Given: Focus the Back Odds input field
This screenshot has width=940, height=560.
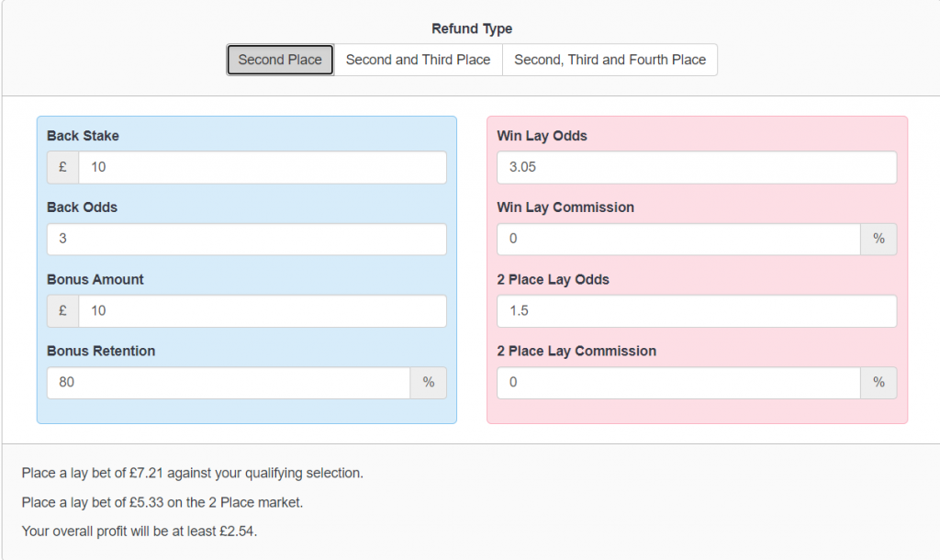Looking at the screenshot, I should [246, 240].
